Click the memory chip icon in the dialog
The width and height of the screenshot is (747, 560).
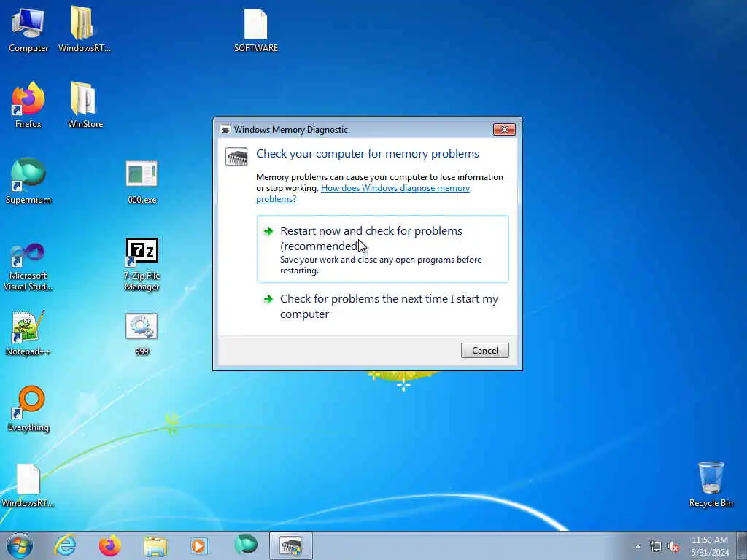click(x=237, y=157)
